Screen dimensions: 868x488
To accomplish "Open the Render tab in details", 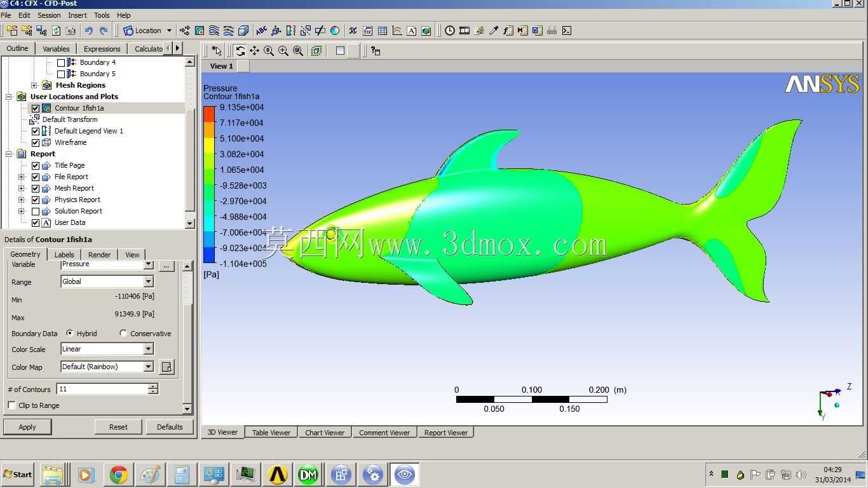I will click(x=99, y=255).
